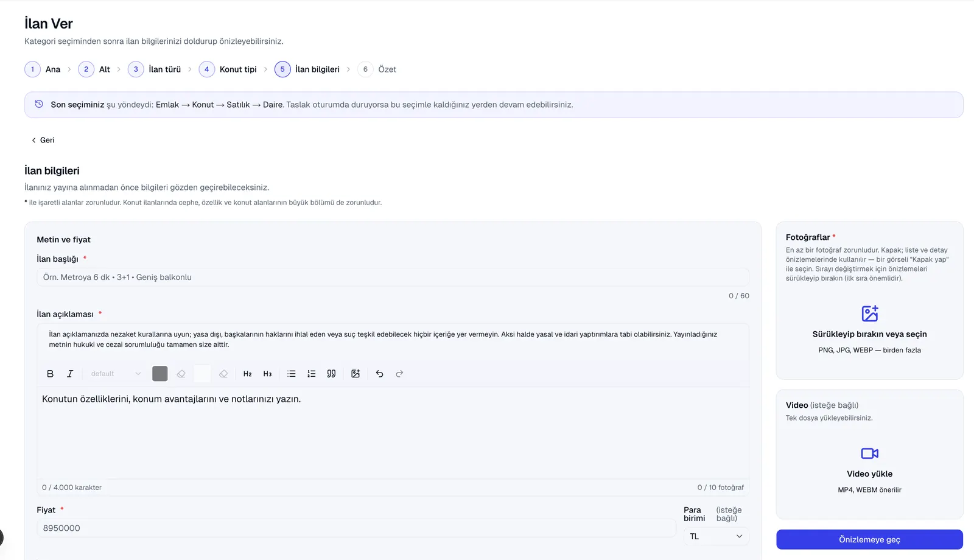The width and height of the screenshot is (974, 560).
Task: Insert a numbered list
Action: click(x=312, y=374)
